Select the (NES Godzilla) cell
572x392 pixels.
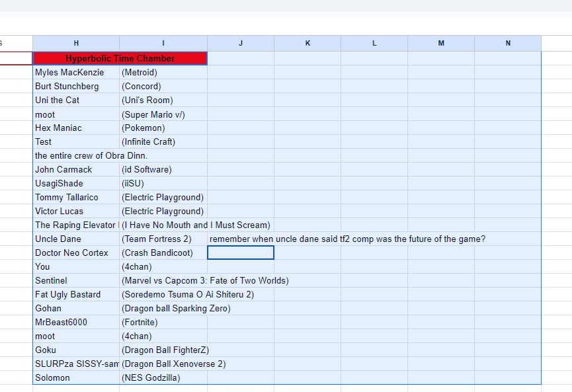[x=163, y=377]
